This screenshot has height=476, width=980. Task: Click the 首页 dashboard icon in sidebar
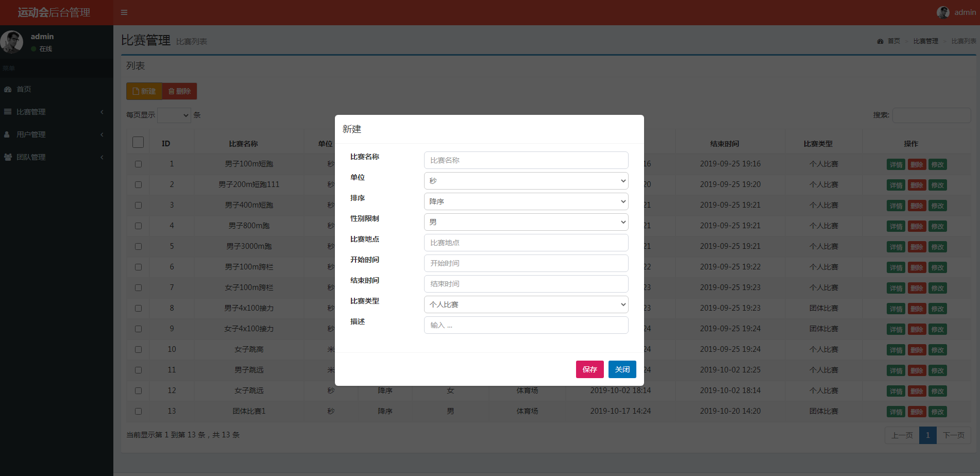(8, 89)
